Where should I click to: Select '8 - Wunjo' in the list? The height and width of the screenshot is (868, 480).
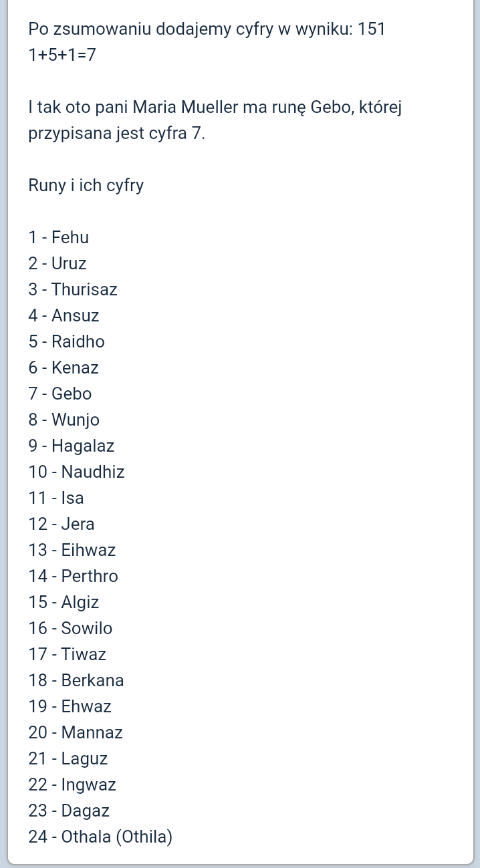(64, 420)
